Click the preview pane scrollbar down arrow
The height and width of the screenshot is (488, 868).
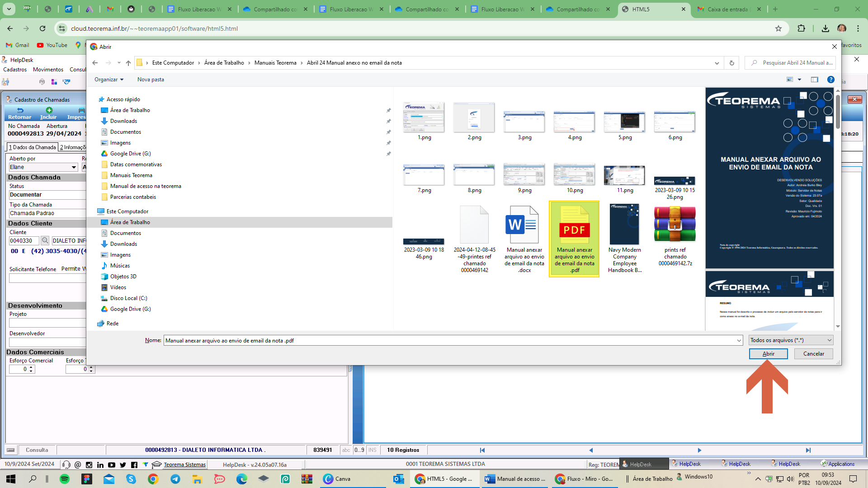click(838, 326)
